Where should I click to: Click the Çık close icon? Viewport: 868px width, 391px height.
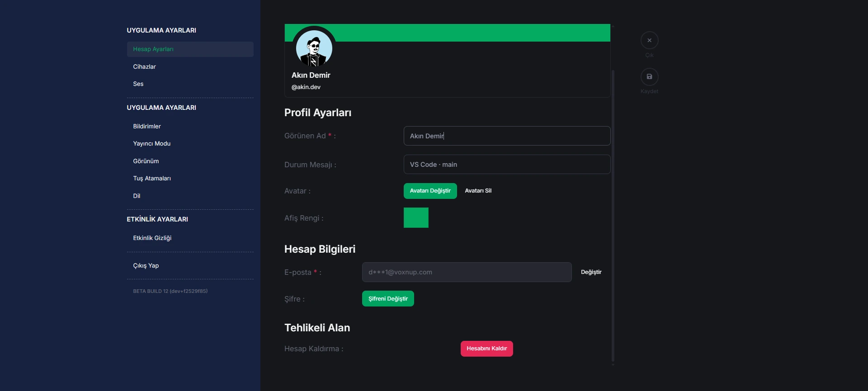tap(649, 40)
